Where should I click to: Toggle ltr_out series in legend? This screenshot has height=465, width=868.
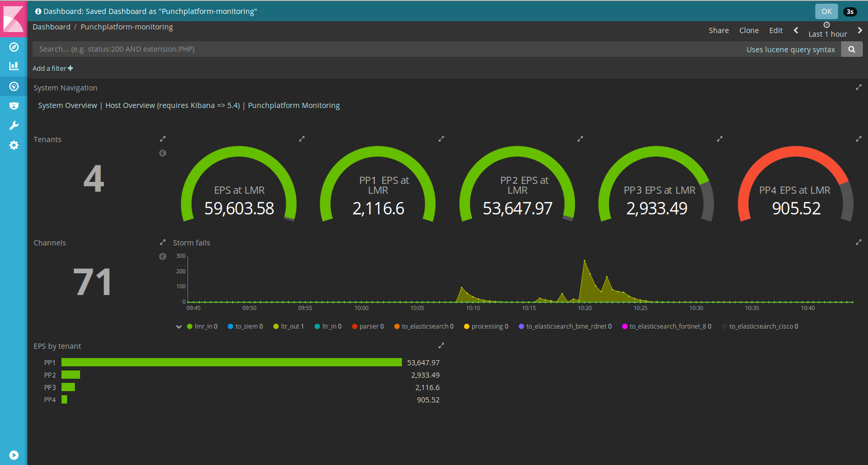click(288, 327)
